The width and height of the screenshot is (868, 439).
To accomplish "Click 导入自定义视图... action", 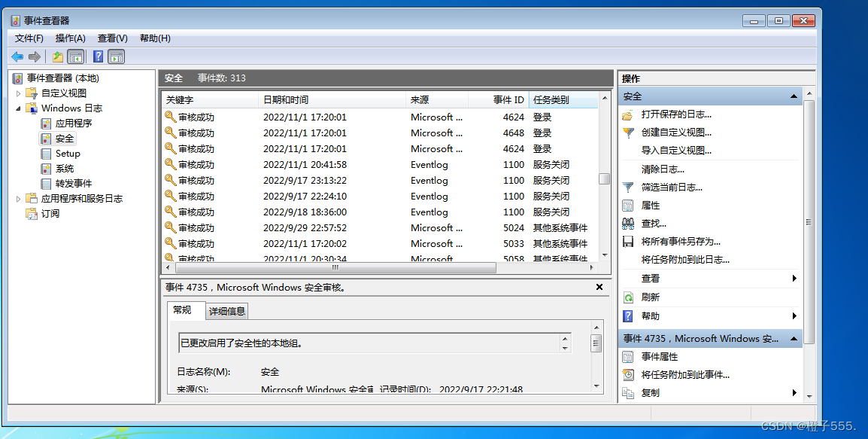I will click(x=676, y=151).
